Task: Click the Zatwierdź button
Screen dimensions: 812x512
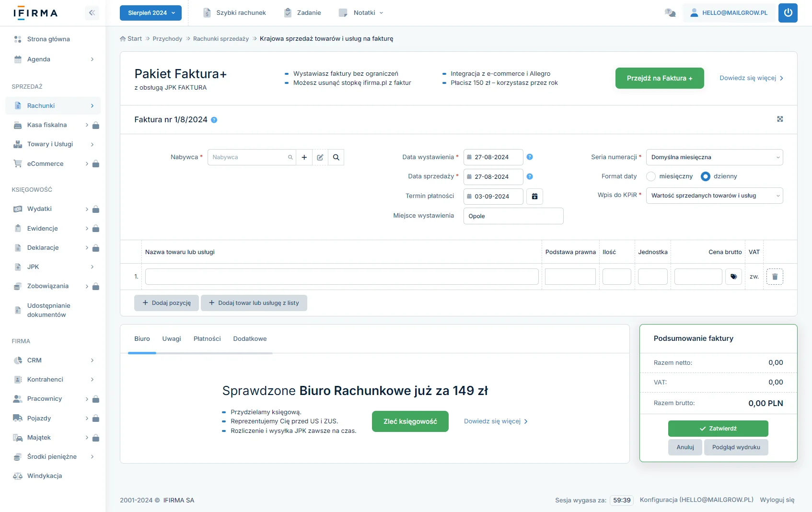Action: tap(718, 429)
